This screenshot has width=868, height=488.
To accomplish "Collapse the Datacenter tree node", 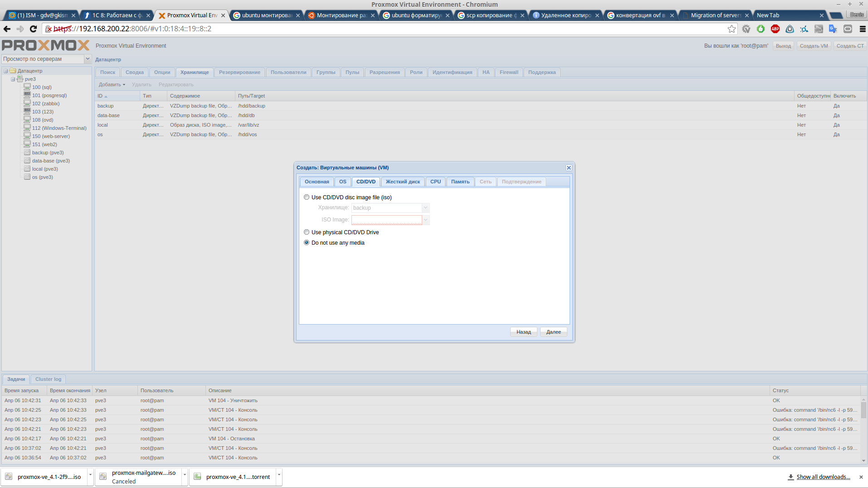I will pos(6,71).
